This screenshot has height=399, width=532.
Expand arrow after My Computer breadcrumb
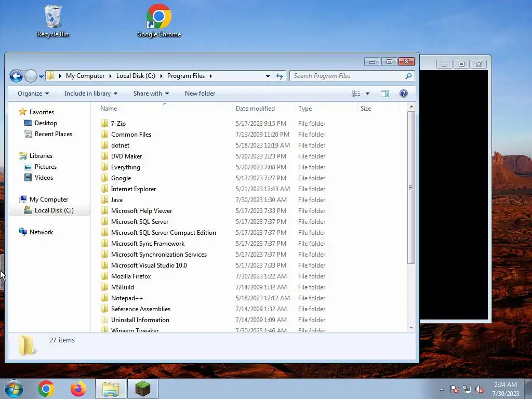pos(111,76)
